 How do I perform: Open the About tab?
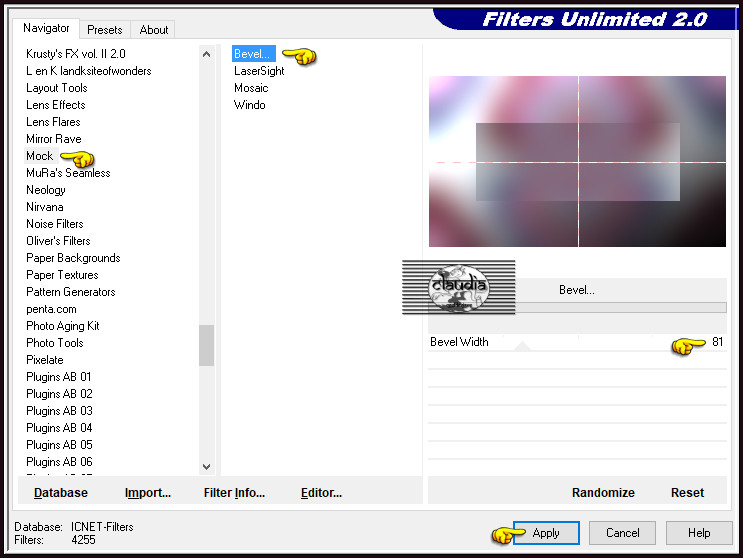[154, 30]
